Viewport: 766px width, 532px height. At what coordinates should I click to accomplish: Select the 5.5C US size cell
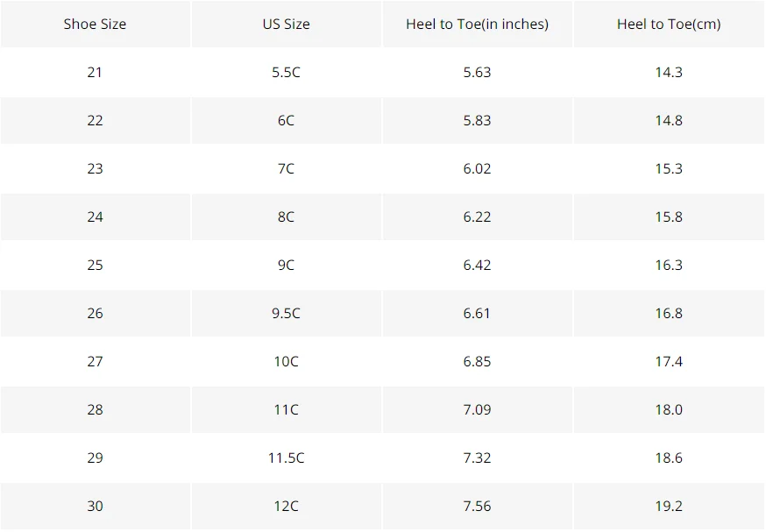point(287,72)
